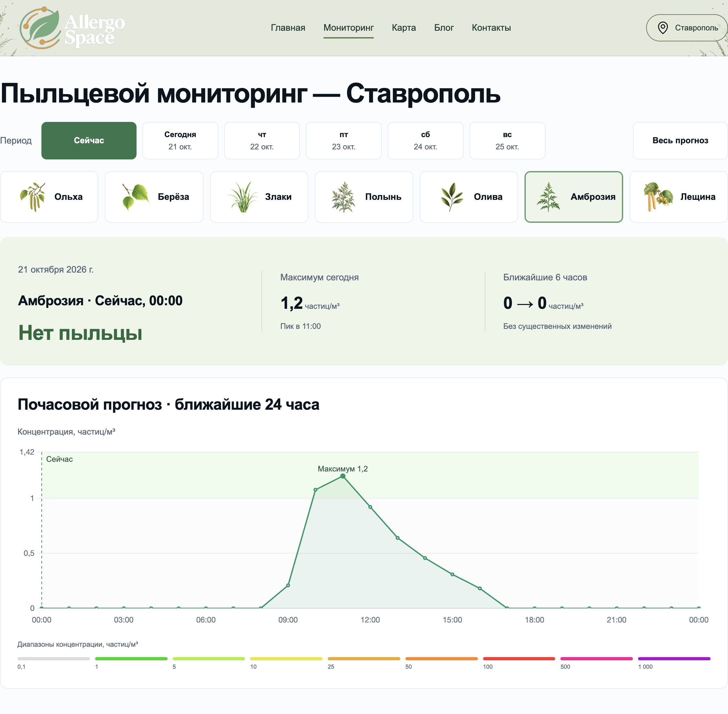Select the вс 25 окт. period
The height and width of the screenshot is (714, 728).
pyautogui.click(x=507, y=141)
